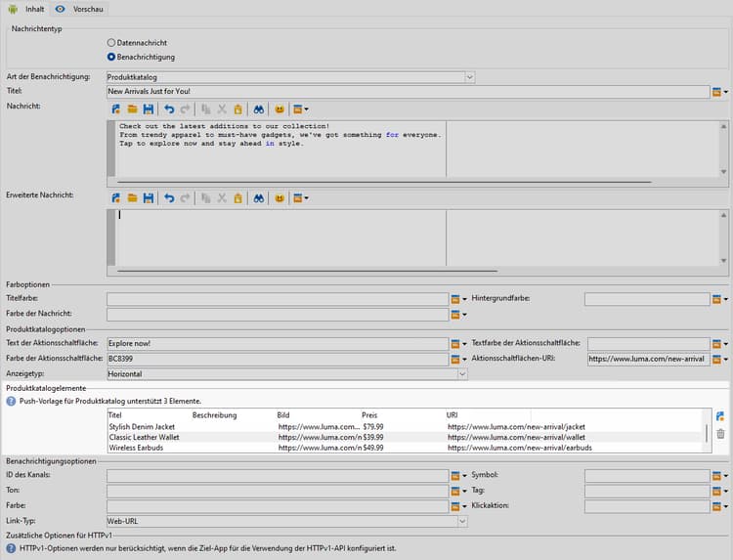Click binoculars search icon in Nachricht toolbar
Viewport: 733px width, 560px height.
coord(259,109)
